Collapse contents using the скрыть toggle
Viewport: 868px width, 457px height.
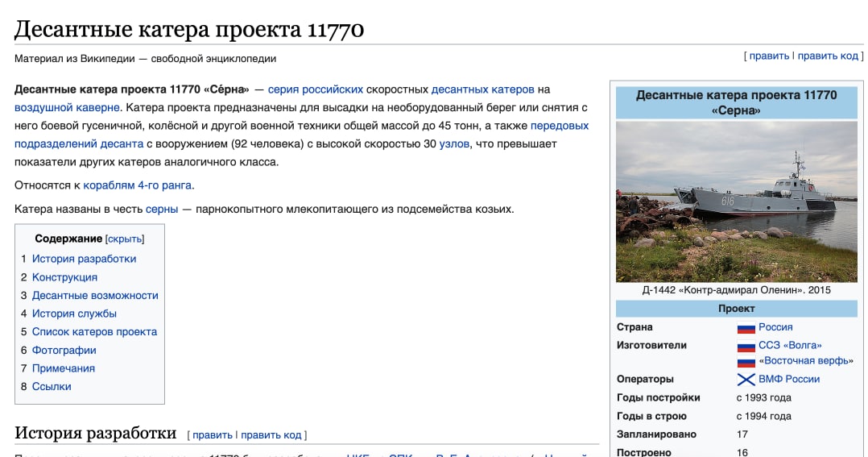coord(124,239)
